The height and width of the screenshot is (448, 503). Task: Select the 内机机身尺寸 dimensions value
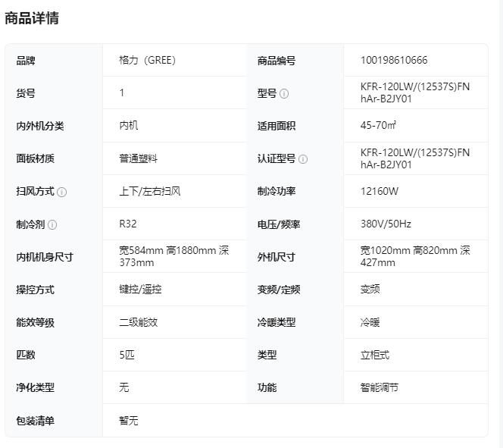click(x=173, y=256)
